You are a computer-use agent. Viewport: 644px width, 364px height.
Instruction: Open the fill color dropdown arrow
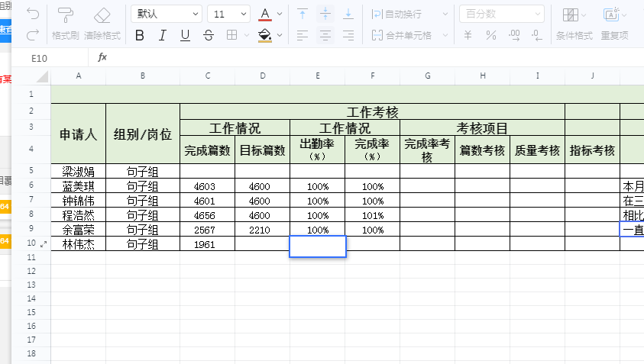point(280,35)
